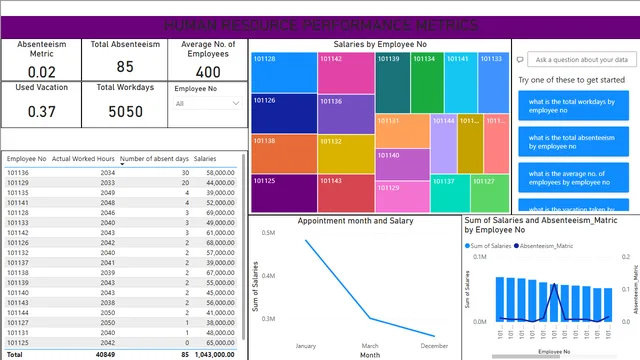The image size is (640, 360).
Task: Click the Ask a question input field
Action: point(582,60)
